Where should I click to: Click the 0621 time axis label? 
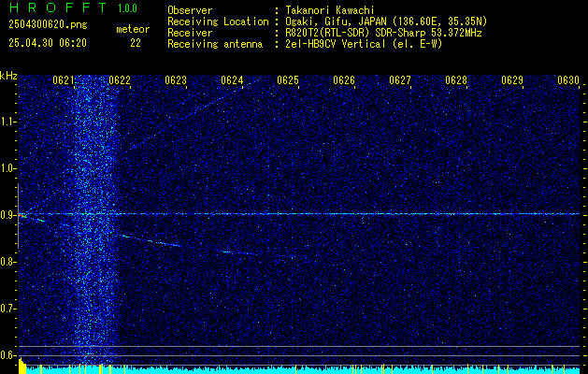pyautogui.click(x=64, y=80)
